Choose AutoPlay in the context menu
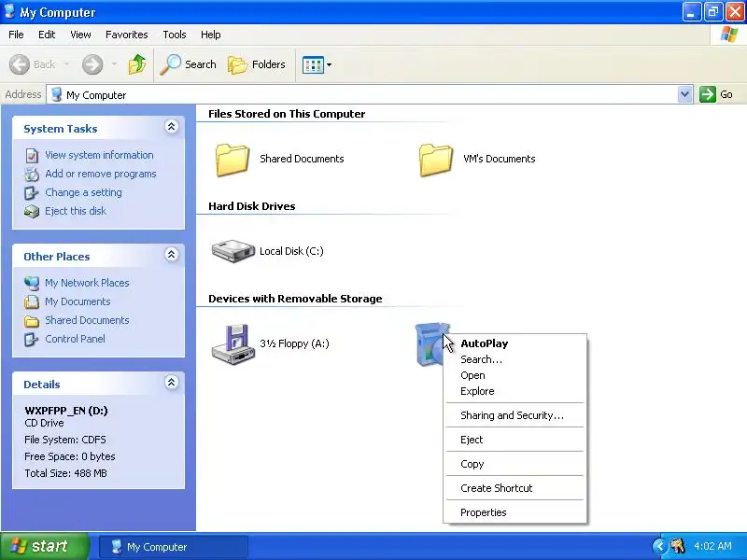Viewport: 747px width, 560px height. pyautogui.click(x=515, y=343)
